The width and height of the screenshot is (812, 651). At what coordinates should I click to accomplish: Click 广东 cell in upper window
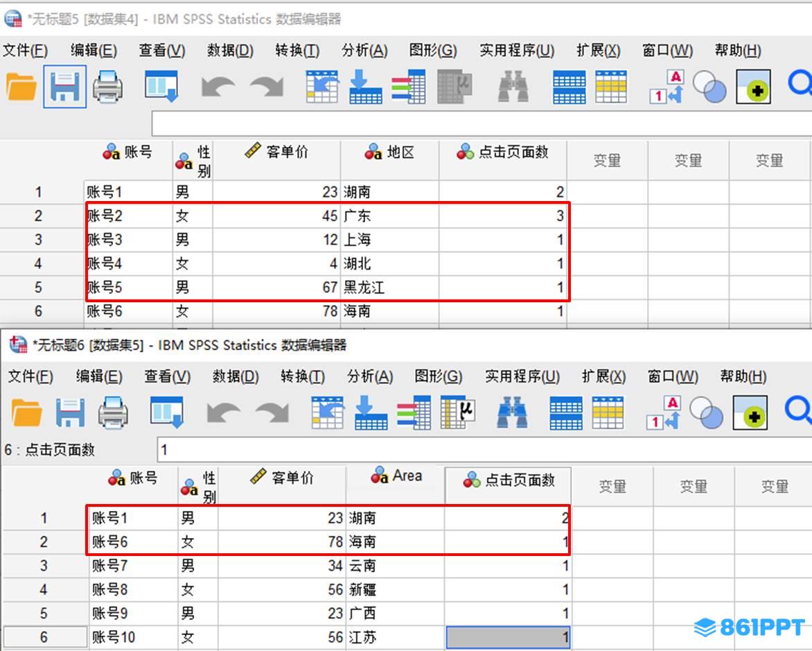pos(389,216)
